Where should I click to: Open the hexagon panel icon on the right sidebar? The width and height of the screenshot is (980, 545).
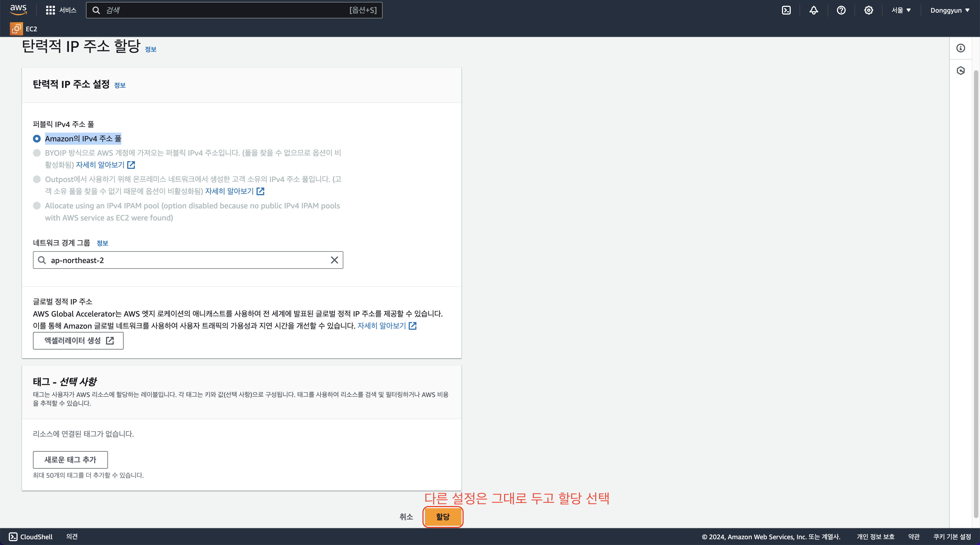point(960,71)
